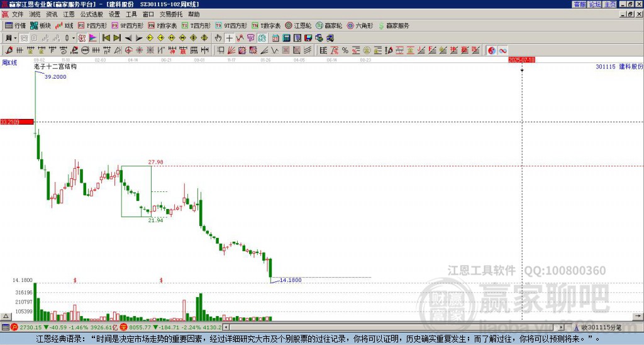Screen dimensions: 644x345
Task: Click the 周K线 chart label
Action: [9, 62]
